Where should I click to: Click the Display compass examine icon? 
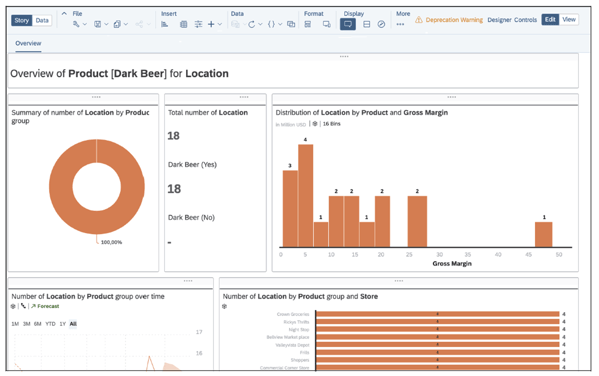pyautogui.click(x=381, y=24)
